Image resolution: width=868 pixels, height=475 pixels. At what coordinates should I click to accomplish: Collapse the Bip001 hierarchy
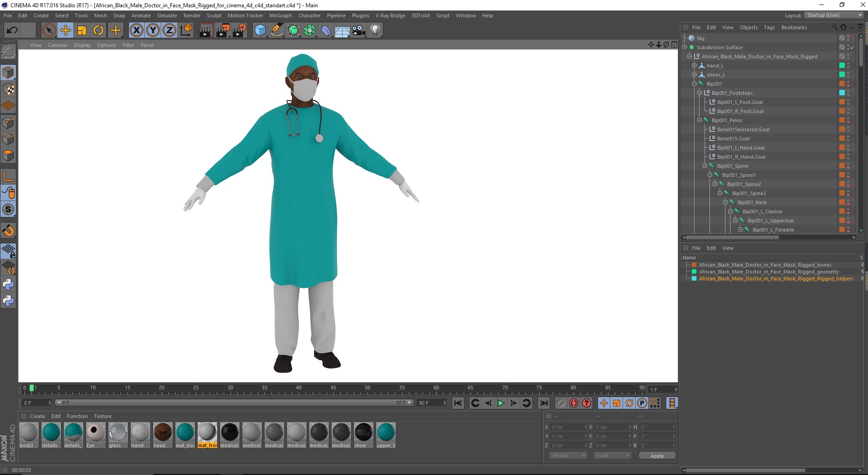694,84
